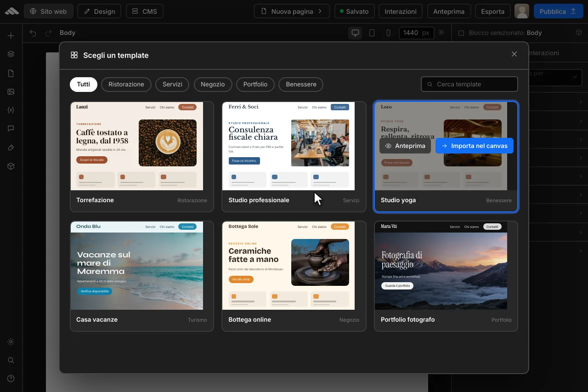This screenshot has height=392, width=588.
Task: Filter templates by Portfolio
Action: click(x=255, y=85)
